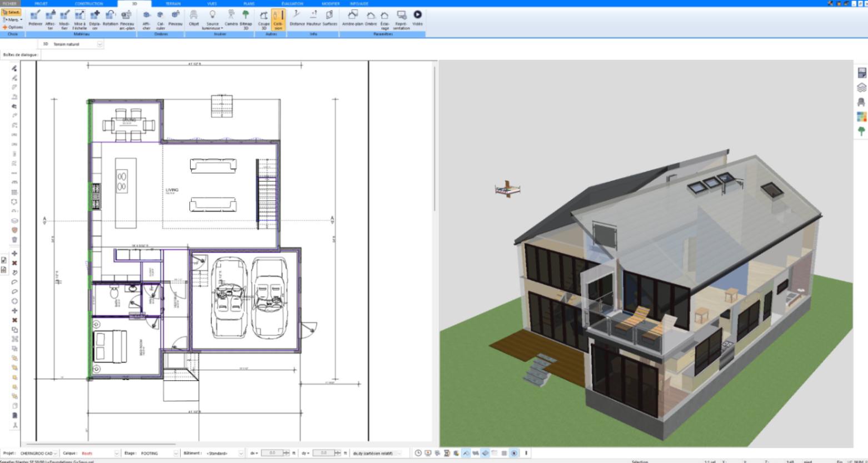Open the furniture catalog in right sidebar
The height and width of the screenshot is (463, 868).
click(x=861, y=102)
